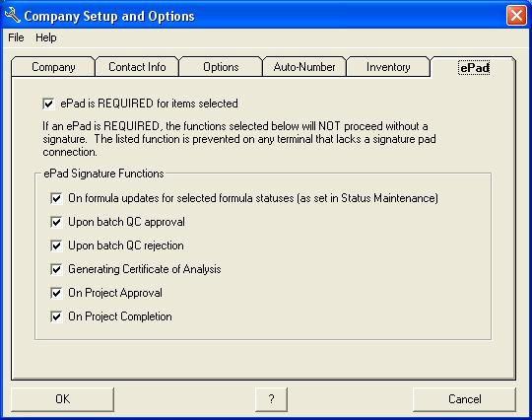The width and height of the screenshot is (532, 420).
Task: Click the wrench icon in title bar
Action: tap(13, 15)
